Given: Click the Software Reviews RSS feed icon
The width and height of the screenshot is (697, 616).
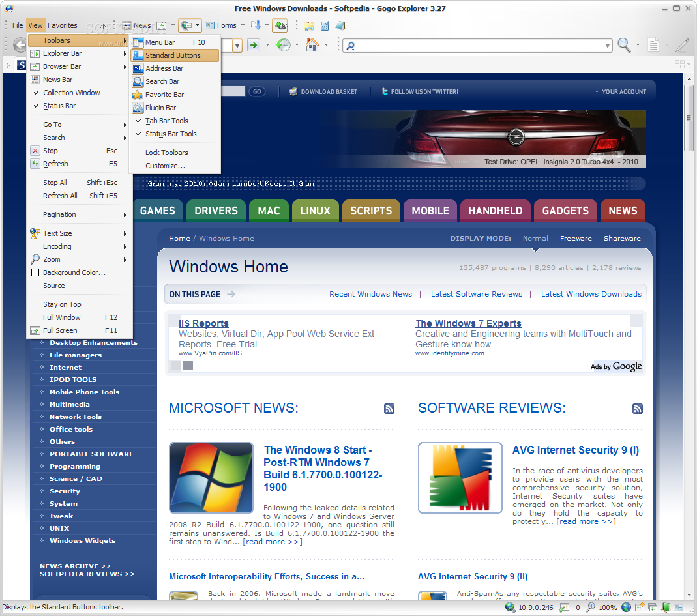Looking at the screenshot, I should 638,409.
